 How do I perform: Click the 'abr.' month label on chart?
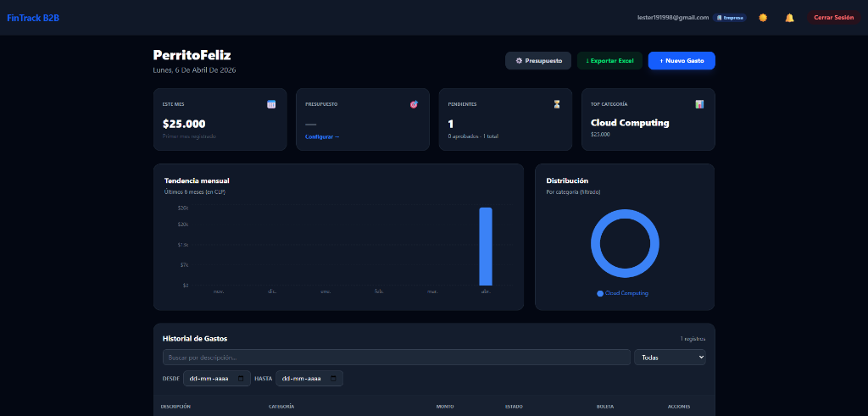tap(486, 291)
